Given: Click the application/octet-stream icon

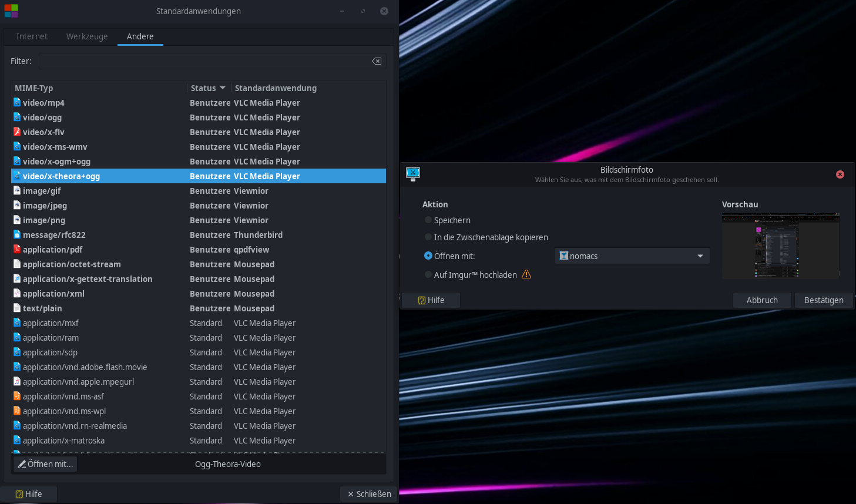Looking at the screenshot, I should tap(17, 264).
